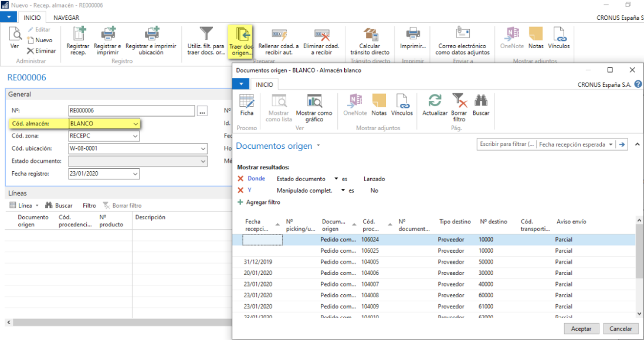Click the Cancelar button
This screenshot has height=340, width=644.
(x=620, y=328)
